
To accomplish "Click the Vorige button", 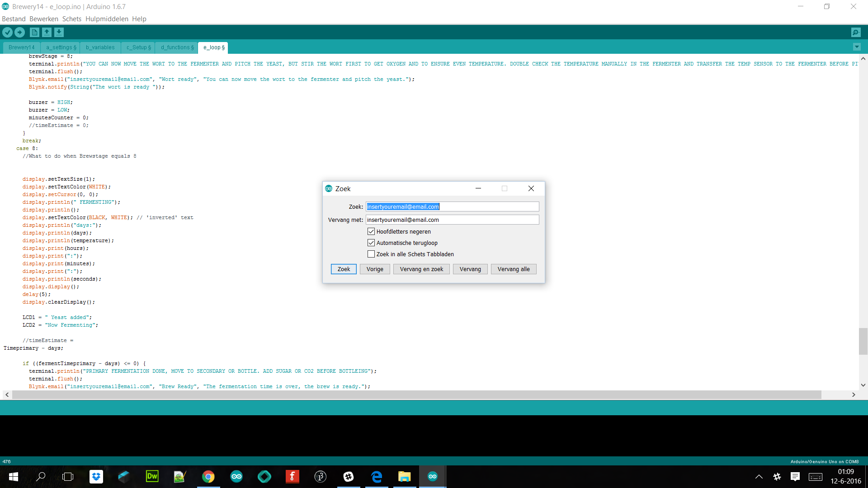I will click(375, 269).
